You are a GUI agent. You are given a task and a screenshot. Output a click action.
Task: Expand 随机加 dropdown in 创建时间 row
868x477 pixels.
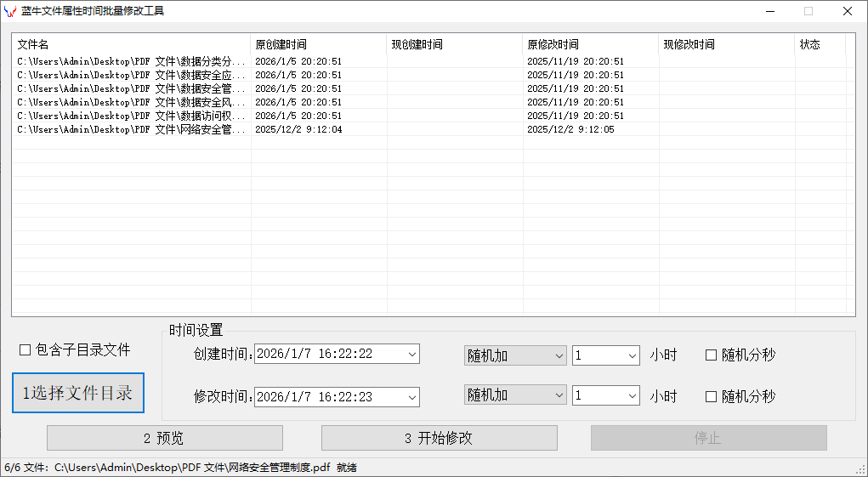click(559, 355)
